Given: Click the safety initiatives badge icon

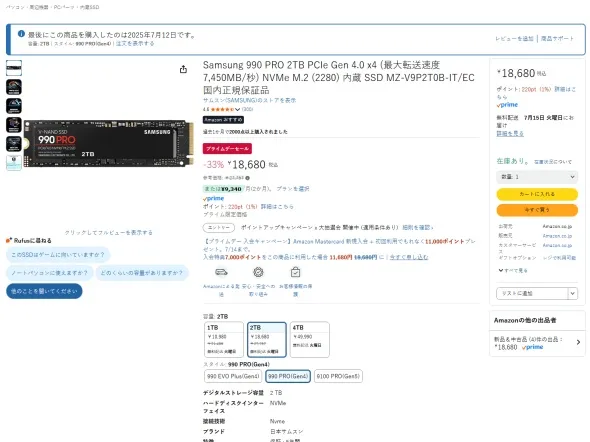Looking at the screenshot, I should pyautogui.click(x=258, y=272).
